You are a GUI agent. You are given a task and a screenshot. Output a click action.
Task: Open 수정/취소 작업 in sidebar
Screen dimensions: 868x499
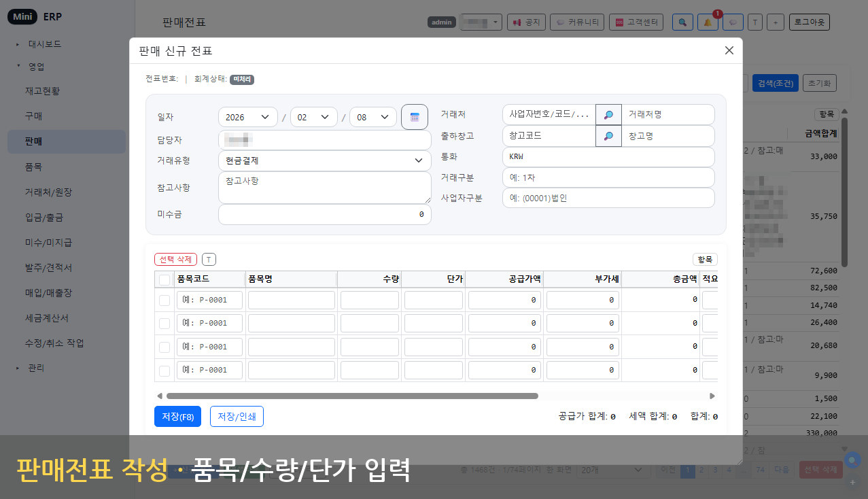[67, 343]
